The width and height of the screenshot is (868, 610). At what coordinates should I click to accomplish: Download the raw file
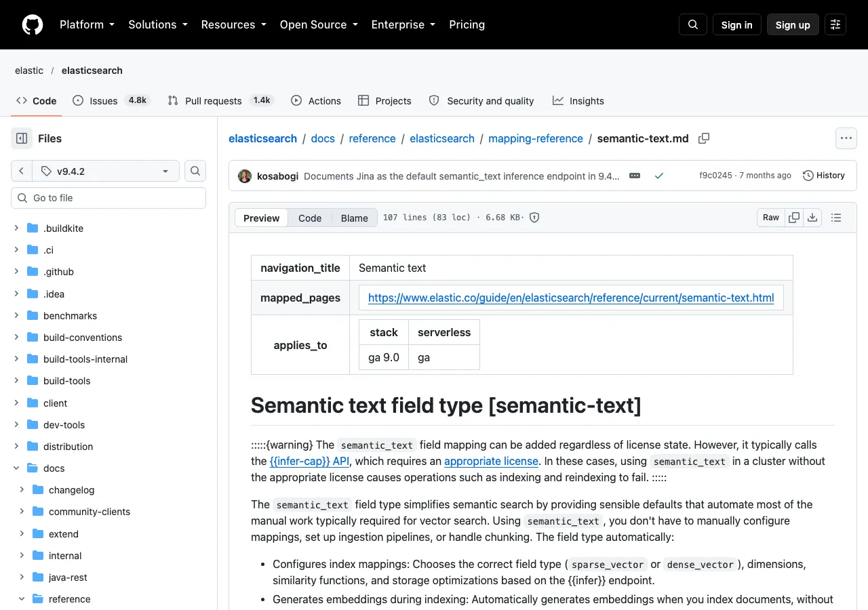(x=812, y=218)
